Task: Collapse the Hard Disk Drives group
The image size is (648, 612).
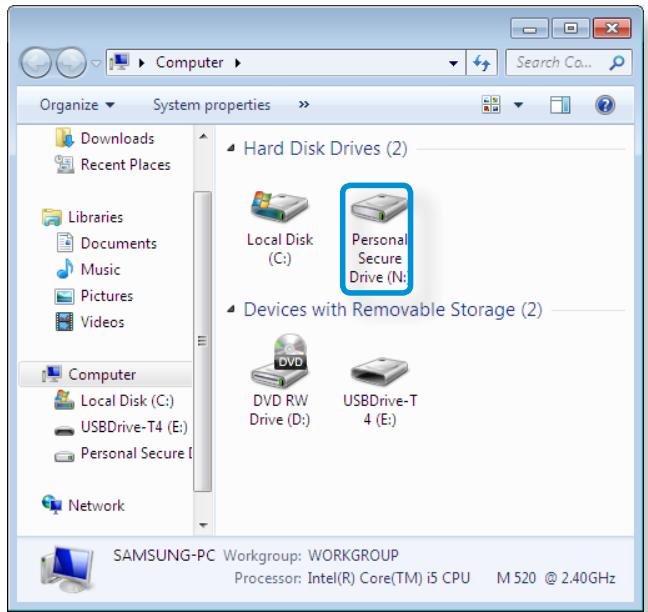Action: click(x=231, y=148)
